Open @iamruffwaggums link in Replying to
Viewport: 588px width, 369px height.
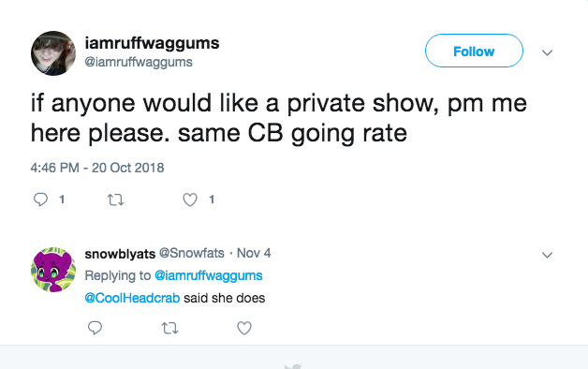point(209,275)
